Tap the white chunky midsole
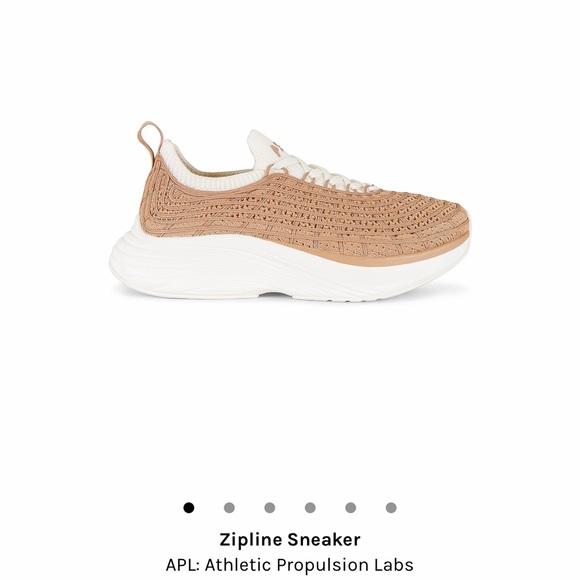580x580 pixels. [289, 270]
